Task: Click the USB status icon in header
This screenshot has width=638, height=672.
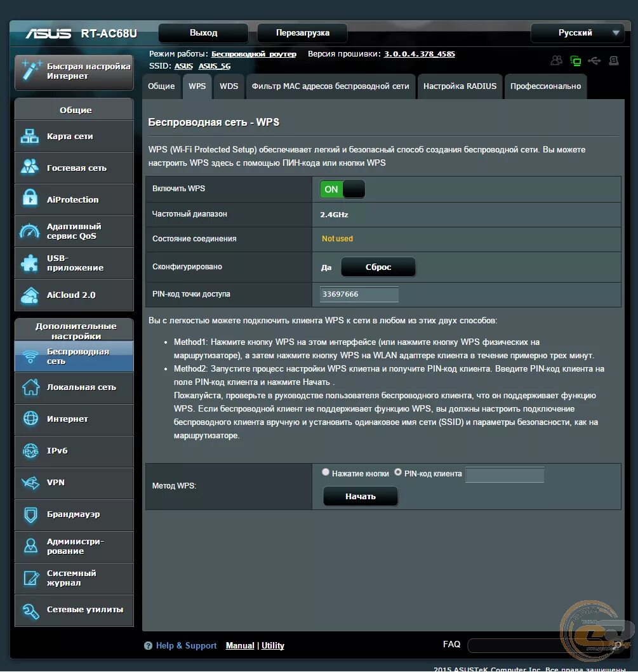Action: coord(594,61)
